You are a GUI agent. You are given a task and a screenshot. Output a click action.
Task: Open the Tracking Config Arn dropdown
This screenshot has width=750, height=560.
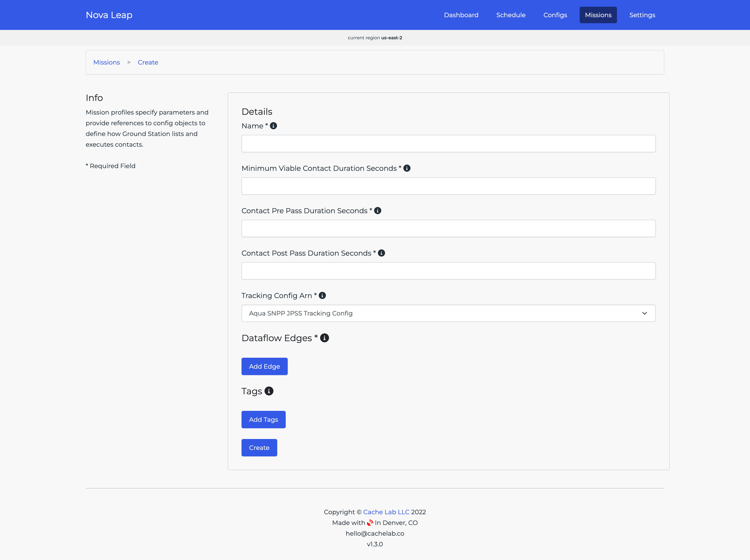click(x=448, y=313)
